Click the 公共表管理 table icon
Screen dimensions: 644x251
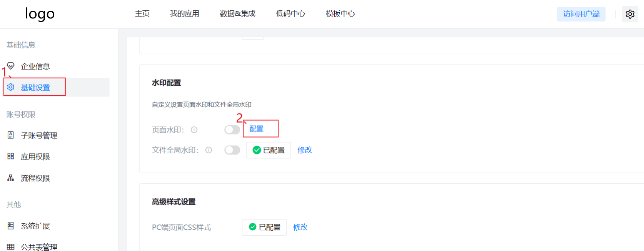[x=11, y=247]
